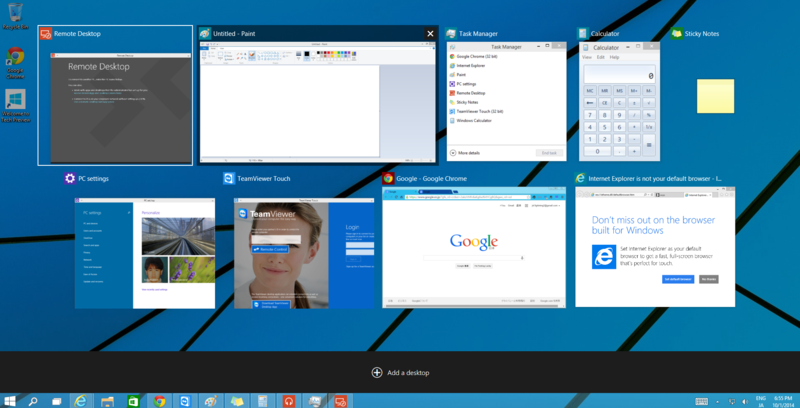
Task: Click the touch keyboard tray icon
Action: pos(701,401)
